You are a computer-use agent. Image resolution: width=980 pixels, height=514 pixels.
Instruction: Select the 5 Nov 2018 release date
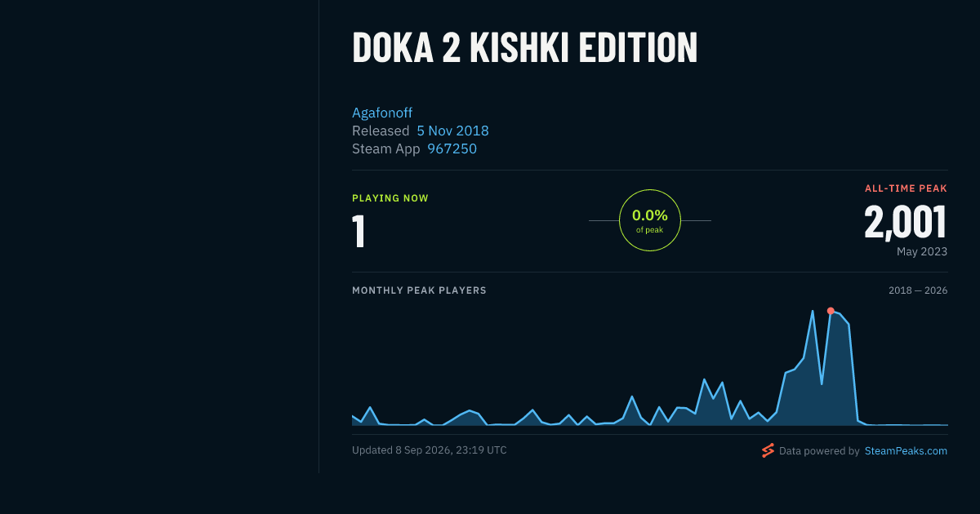pyautogui.click(x=452, y=131)
